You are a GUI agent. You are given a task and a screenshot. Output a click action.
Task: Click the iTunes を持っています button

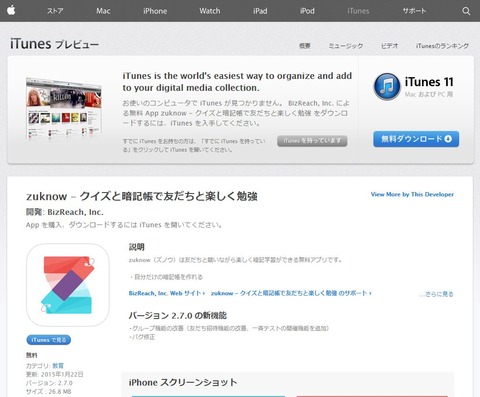[312, 141]
